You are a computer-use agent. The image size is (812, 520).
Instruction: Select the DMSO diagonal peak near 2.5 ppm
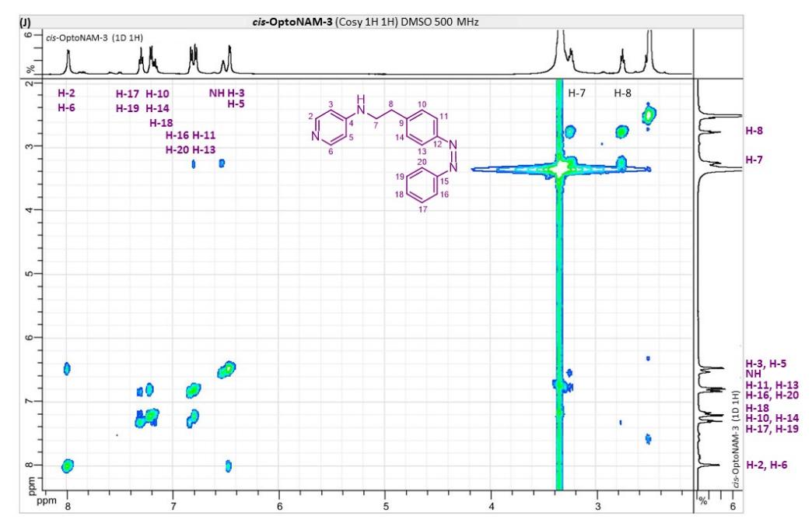coord(649,114)
